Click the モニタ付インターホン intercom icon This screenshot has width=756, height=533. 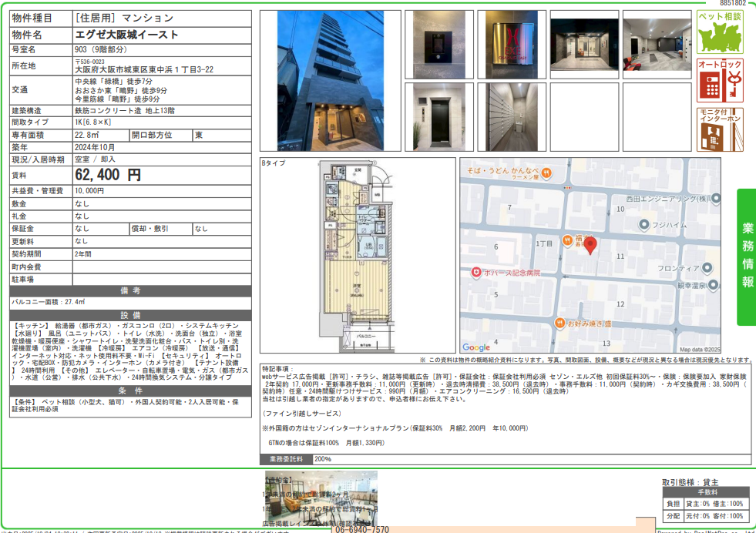[x=720, y=129]
